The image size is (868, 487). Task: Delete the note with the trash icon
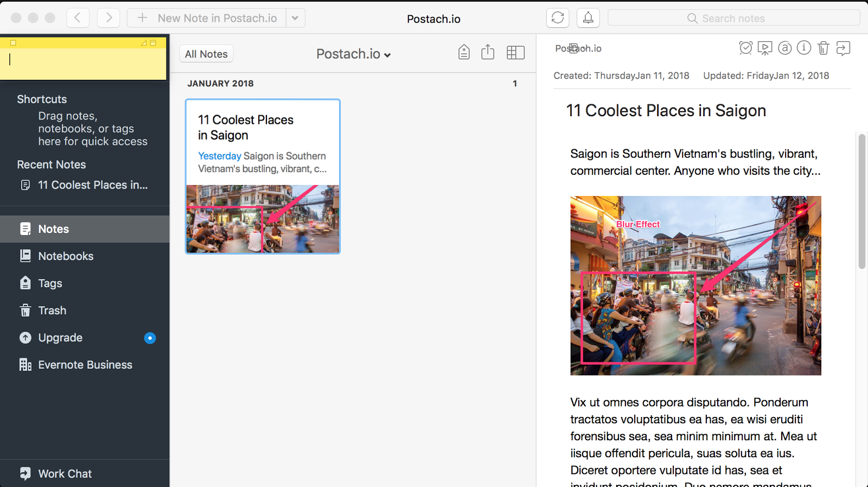[824, 48]
